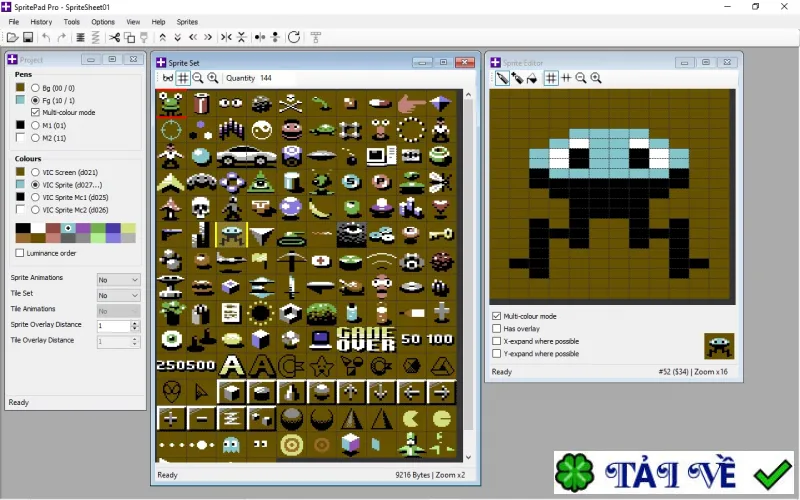Image resolution: width=800 pixels, height=500 pixels.
Task: Open the Sprites menu
Action: (187, 22)
